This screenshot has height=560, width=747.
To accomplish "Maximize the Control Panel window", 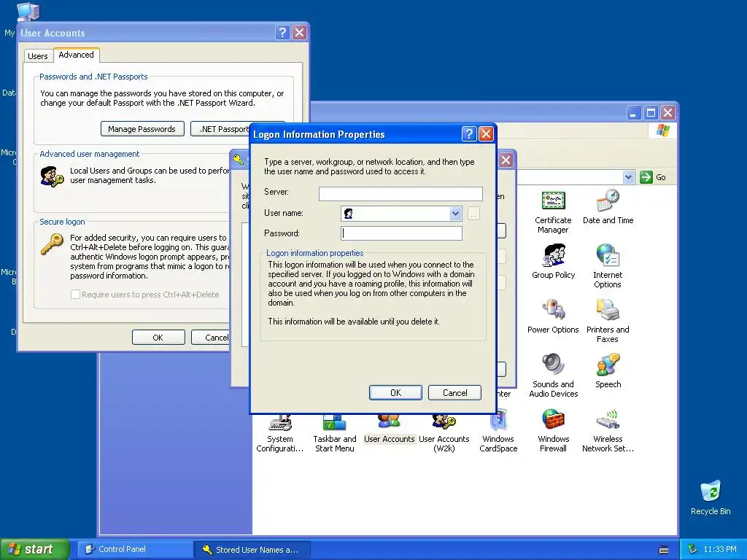I will coord(651,113).
